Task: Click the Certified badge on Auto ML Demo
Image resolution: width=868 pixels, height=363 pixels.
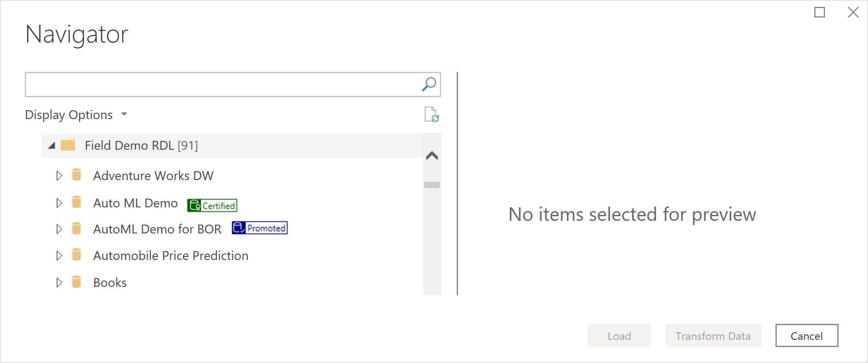Action: click(212, 205)
